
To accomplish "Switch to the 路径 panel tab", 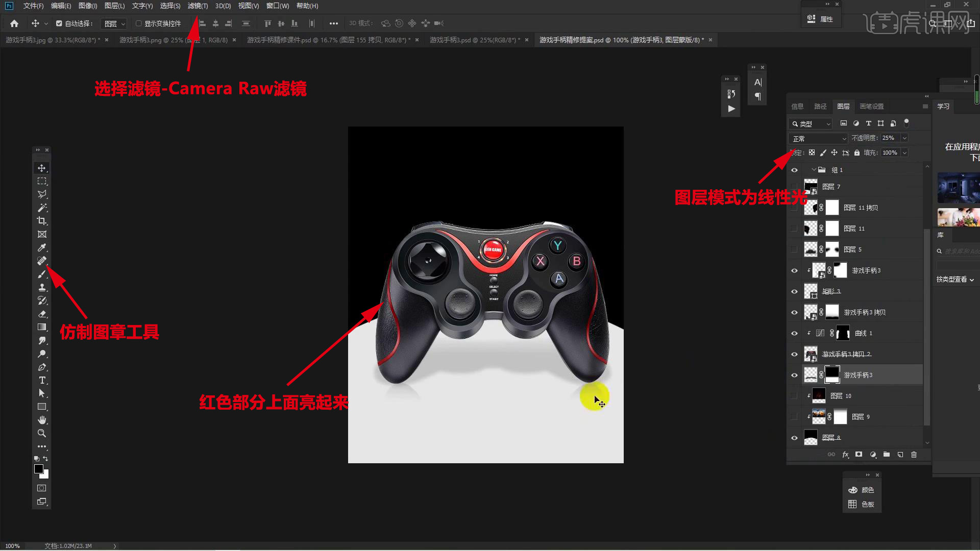I will pyautogui.click(x=820, y=106).
